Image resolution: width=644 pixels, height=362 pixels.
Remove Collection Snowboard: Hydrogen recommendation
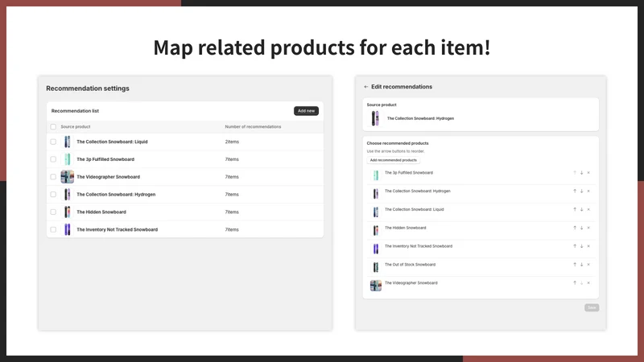588,191
